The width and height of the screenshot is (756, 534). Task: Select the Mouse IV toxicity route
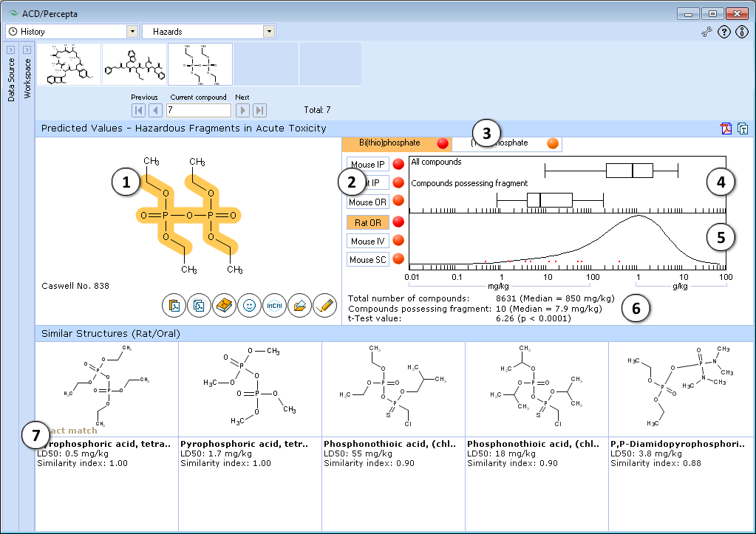tap(368, 241)
